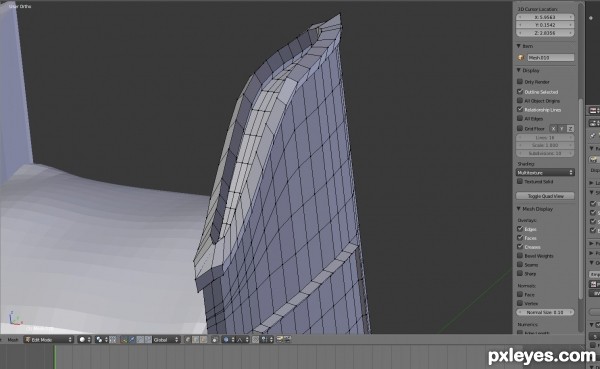Collapse the Item panel

(519, 46)
